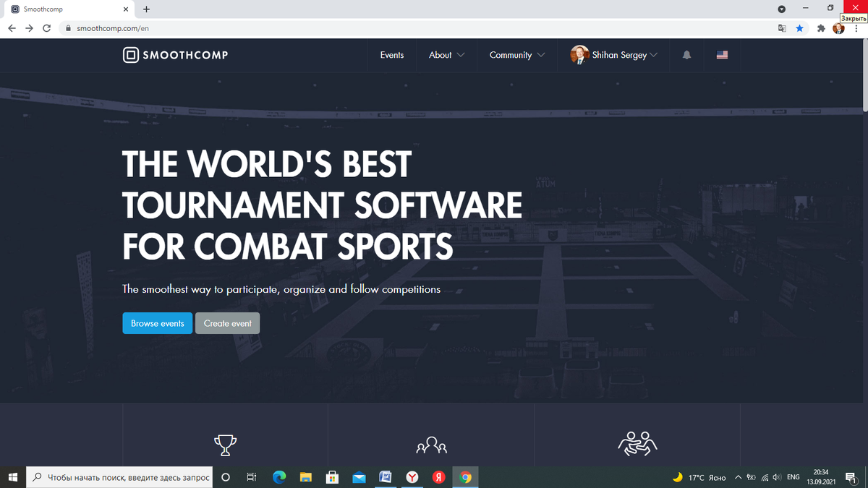The width and height of the screenshot is (868, 488).
Task: Open the volume slider via the speaker icon
Action: (776, 477)
